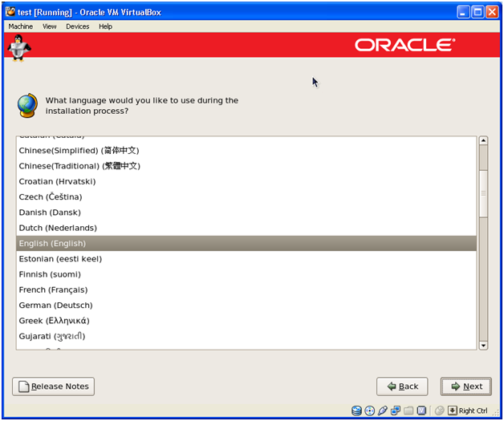Open the USB devices status icon
This screenshot has height=421, width=504.
click(383, 411)
